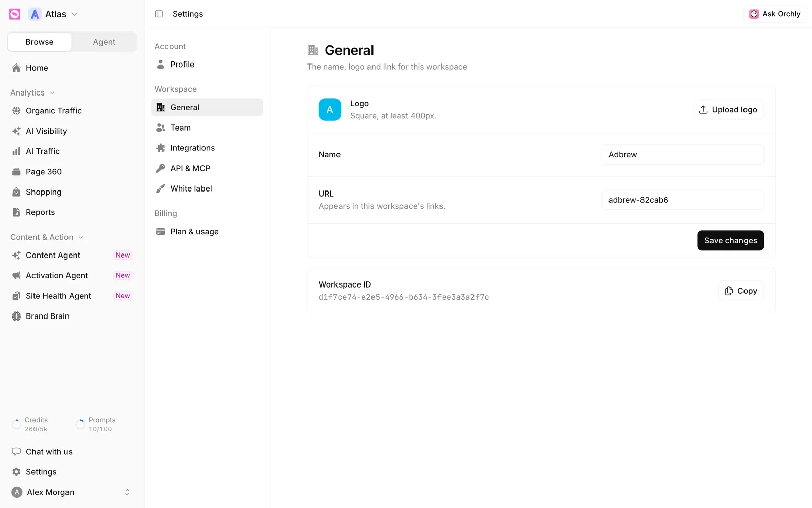This screenshot has width=812, height=508.
Task: Click the Workspace ID value text
Action: pyautogui.click(x=404, y=297)
